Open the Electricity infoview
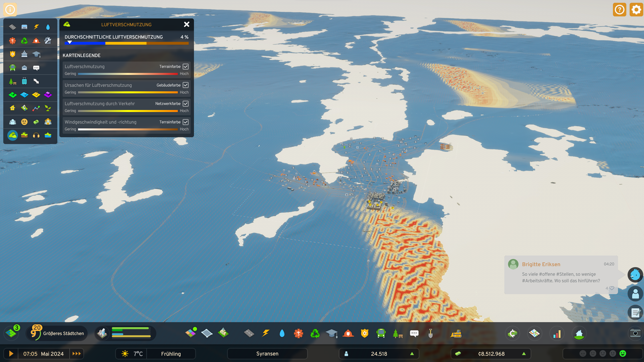 click(x=36, y=26)
